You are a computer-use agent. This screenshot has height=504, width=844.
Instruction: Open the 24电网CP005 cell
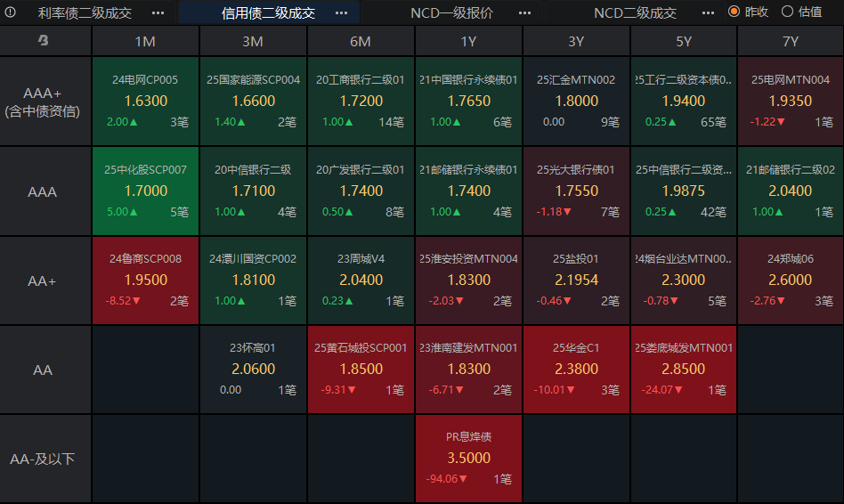[x=145, y=102]
